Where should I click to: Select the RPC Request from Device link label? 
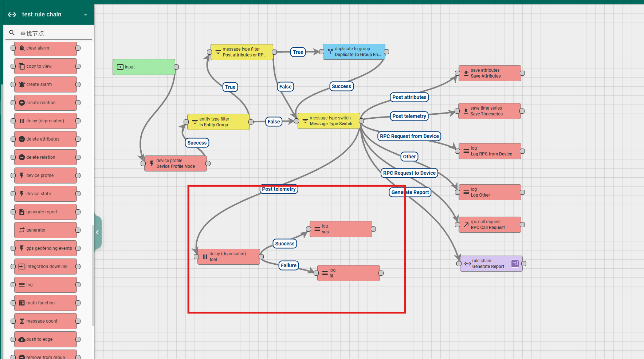tap(409, 136)
